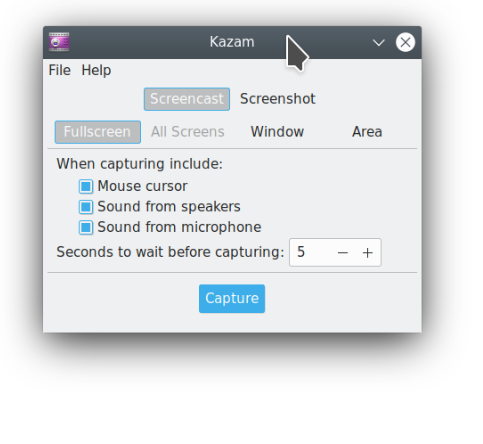This screenshot has height=444, width=483.
Task: Select the Screencast mode tab
Action: 187,99
